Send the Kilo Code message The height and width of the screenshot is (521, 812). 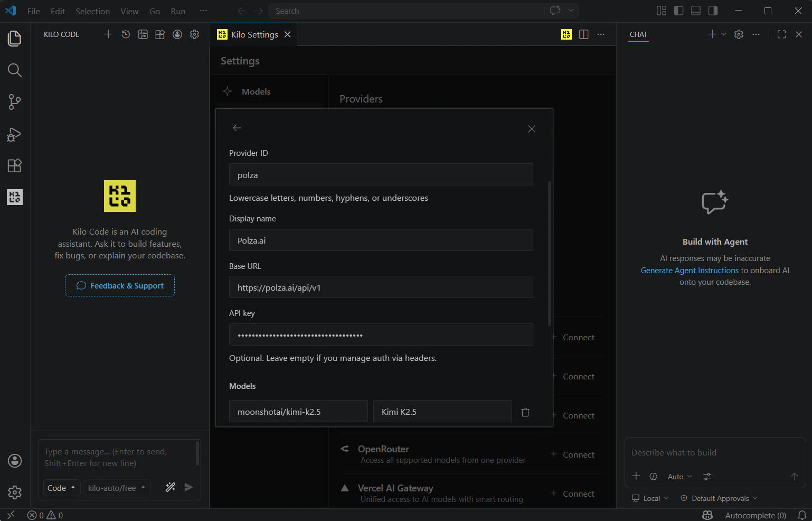pos(188,487)
